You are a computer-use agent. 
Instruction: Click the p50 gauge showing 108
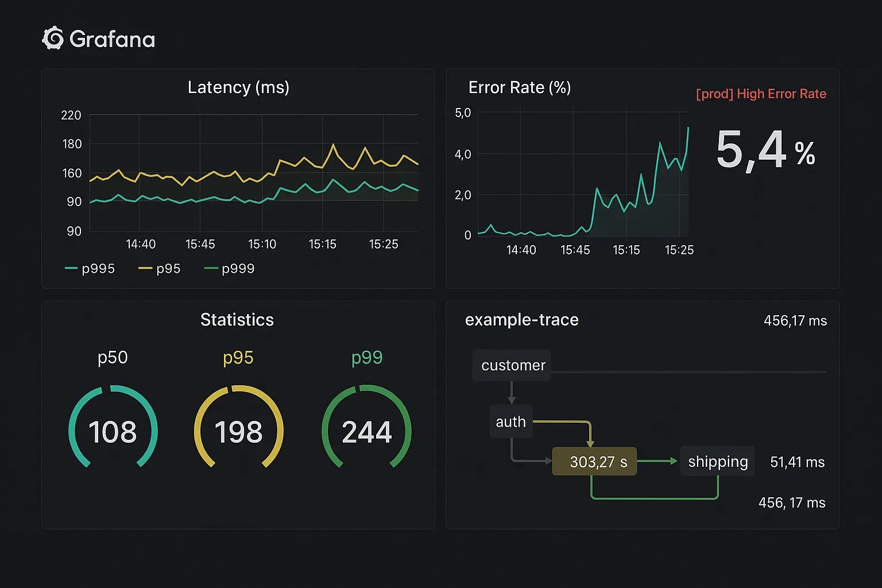click(x=113, y=431)
